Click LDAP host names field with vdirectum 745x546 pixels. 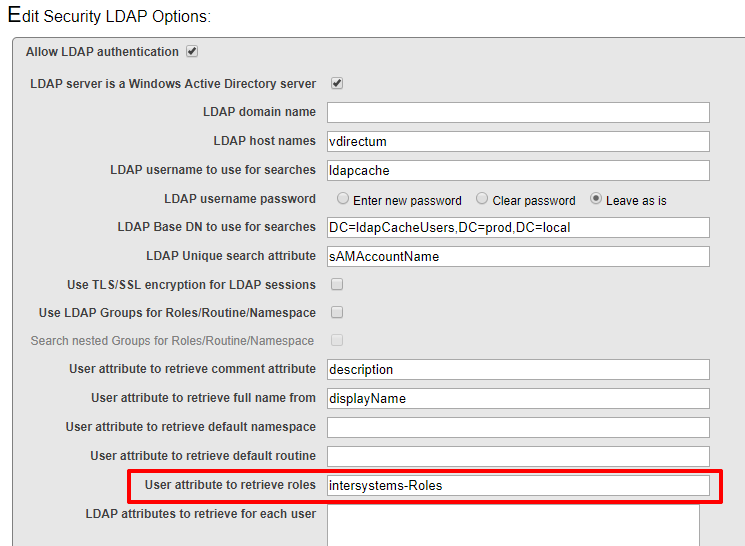click(518, 142)
